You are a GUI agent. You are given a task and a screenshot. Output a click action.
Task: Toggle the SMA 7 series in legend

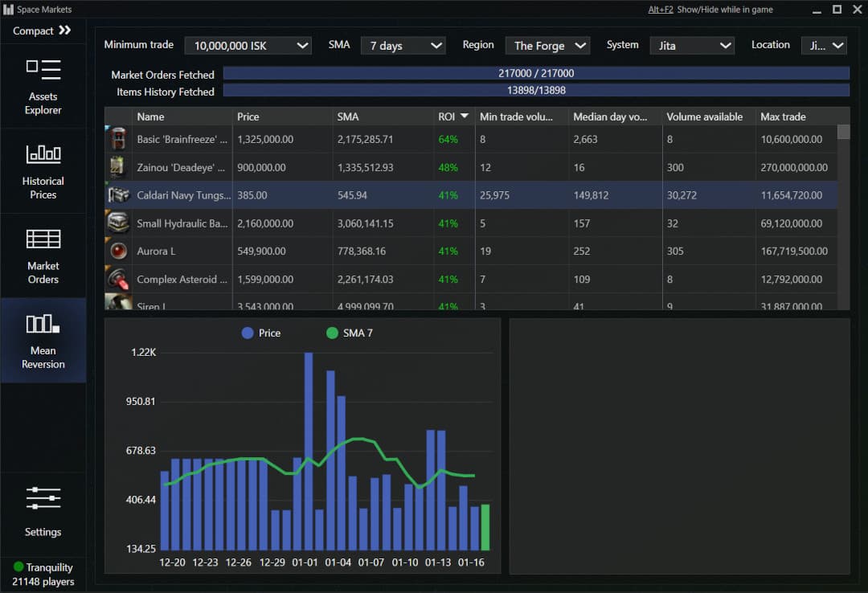coord(350,333)
